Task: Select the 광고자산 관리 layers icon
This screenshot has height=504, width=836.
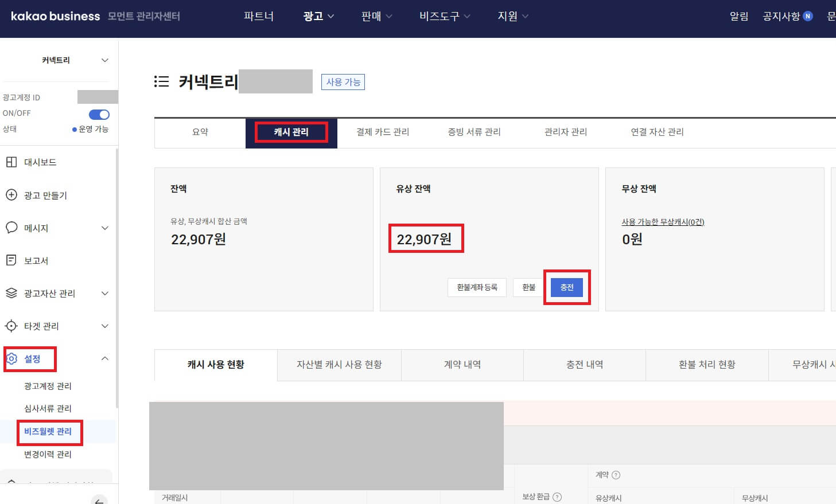Action: tap(13, 293)
